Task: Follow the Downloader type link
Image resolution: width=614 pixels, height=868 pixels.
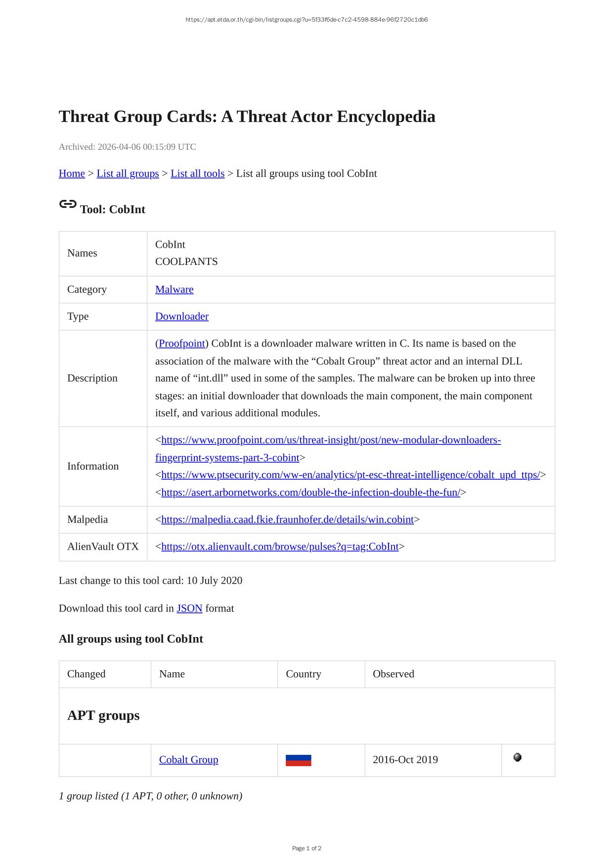Action: 181,316
